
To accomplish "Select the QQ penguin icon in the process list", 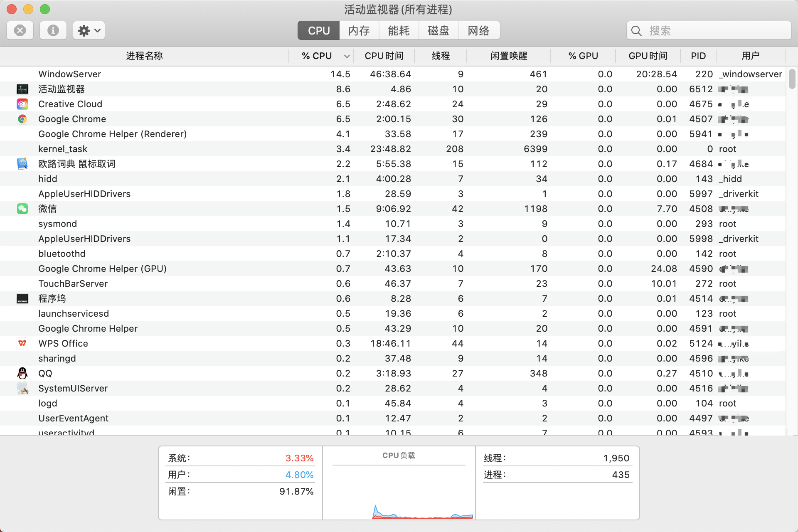I will [22, 373].
